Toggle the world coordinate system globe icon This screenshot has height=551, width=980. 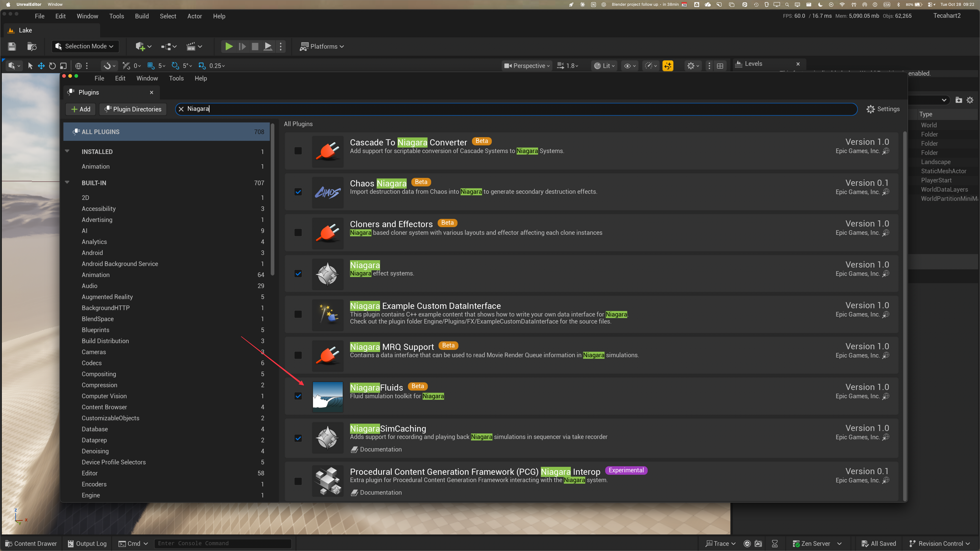78,66
